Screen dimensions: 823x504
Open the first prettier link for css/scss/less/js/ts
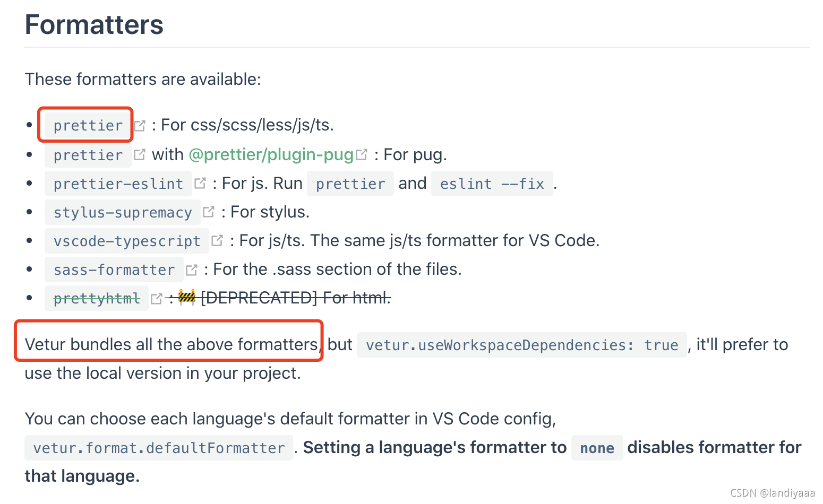(88, 125)
